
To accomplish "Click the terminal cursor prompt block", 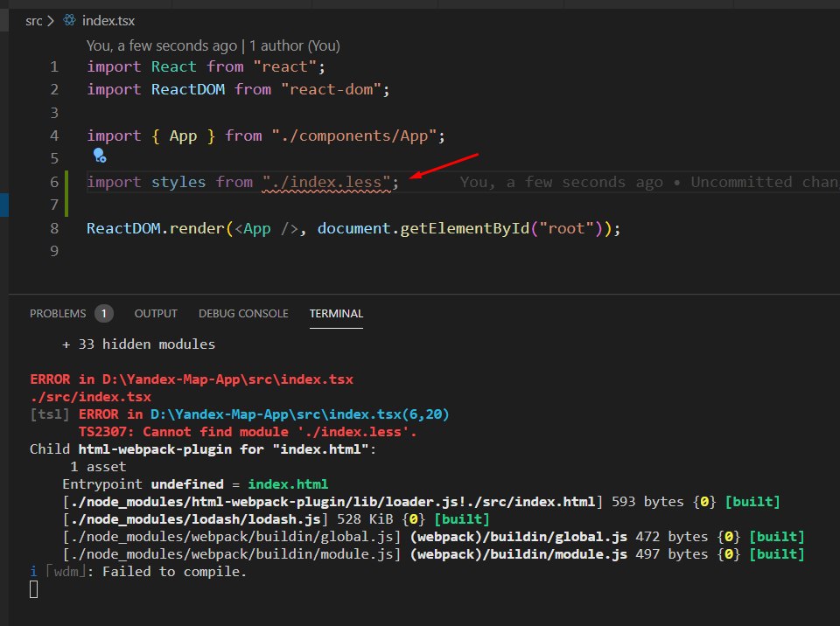I will click(34, 589).
